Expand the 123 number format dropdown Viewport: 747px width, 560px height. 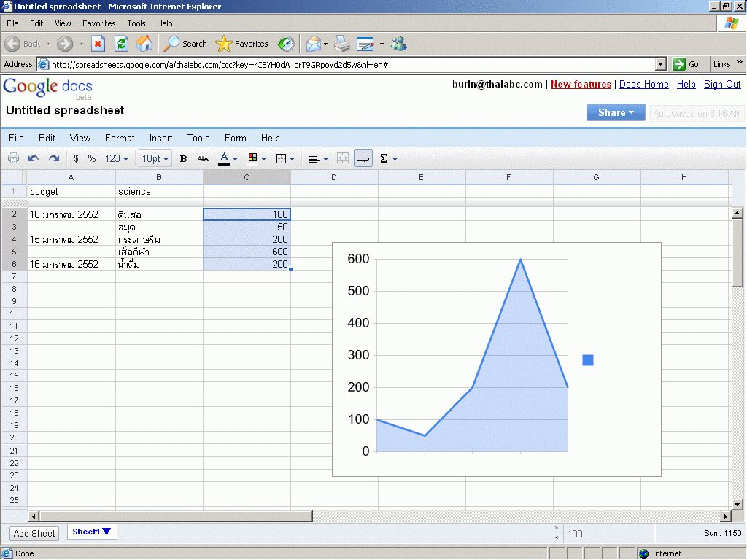point(117,158)
